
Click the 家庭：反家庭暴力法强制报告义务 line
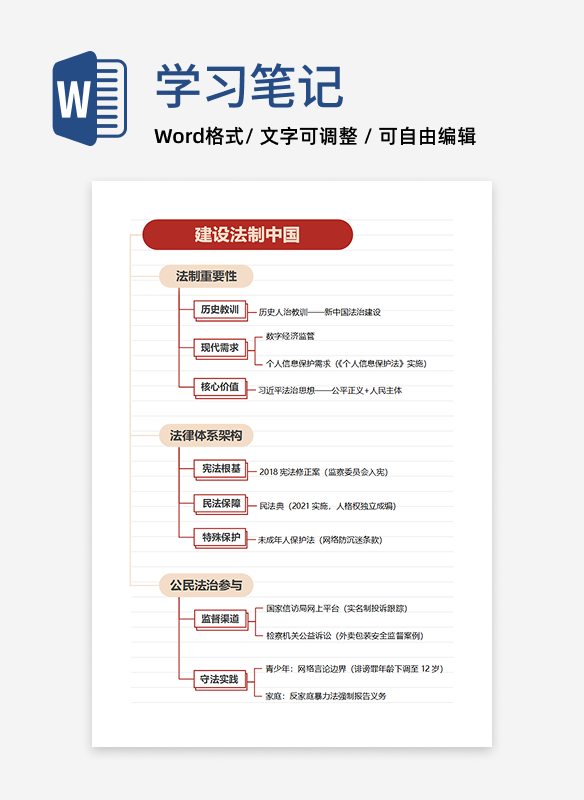[x=326, y=696]
